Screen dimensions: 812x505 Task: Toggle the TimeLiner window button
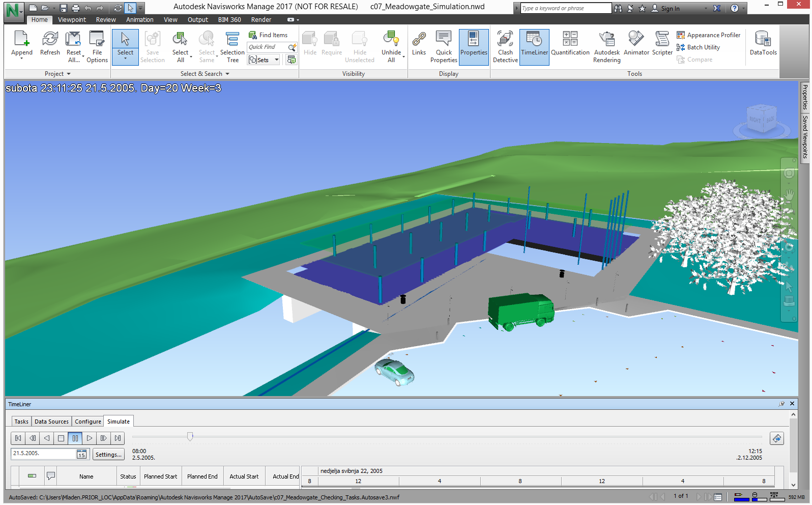[534, 47]
